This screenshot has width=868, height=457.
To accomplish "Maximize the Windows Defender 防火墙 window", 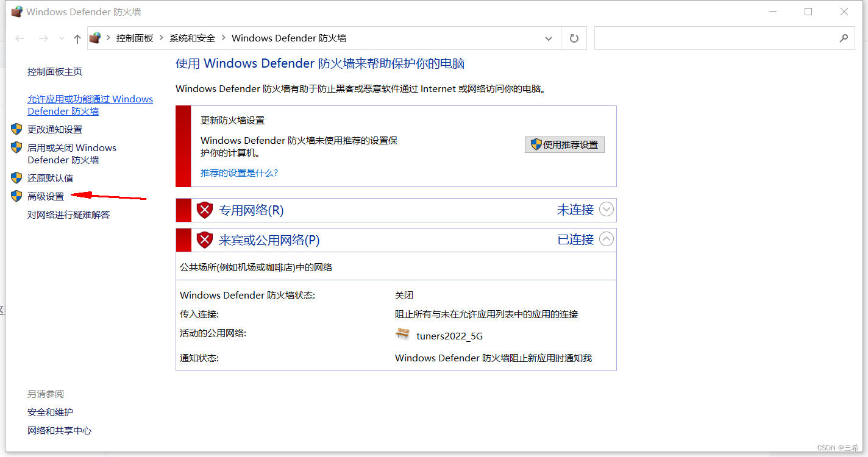I will (808, 12).
